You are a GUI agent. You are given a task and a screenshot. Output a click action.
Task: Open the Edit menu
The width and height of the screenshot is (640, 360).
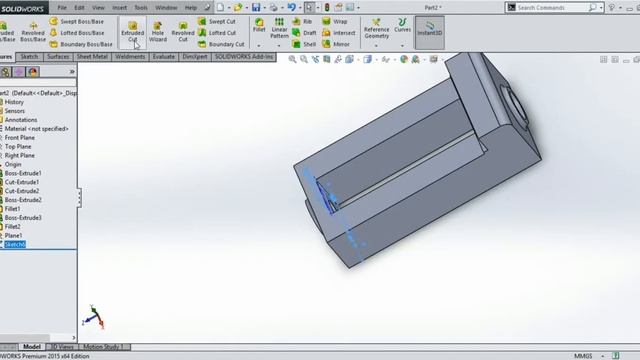(79, 7)
